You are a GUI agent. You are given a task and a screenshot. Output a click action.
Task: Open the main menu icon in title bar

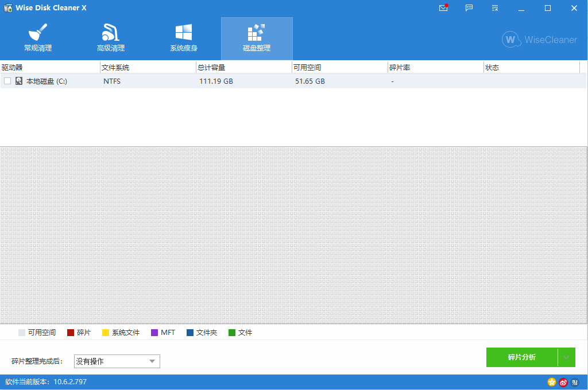(x=494, y=8)
